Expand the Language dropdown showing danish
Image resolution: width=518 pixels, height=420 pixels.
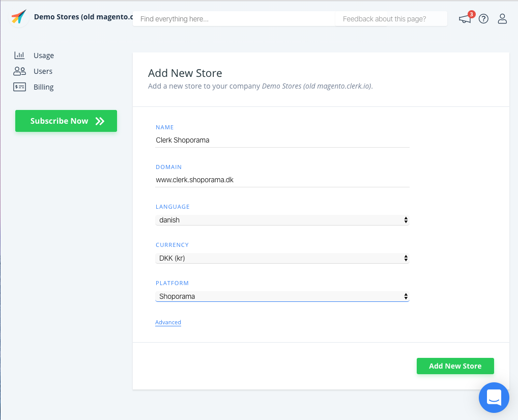pyautogui.click(x=282, y=220)
